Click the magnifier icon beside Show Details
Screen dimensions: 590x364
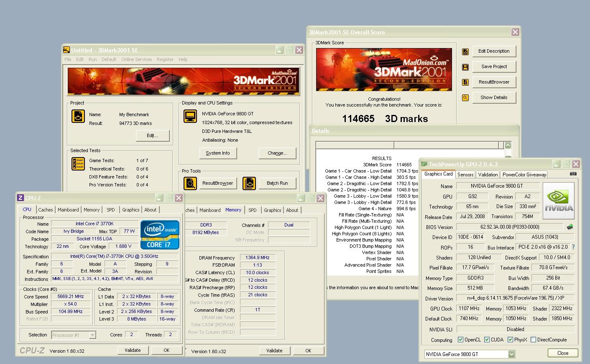tap(465, 98)
